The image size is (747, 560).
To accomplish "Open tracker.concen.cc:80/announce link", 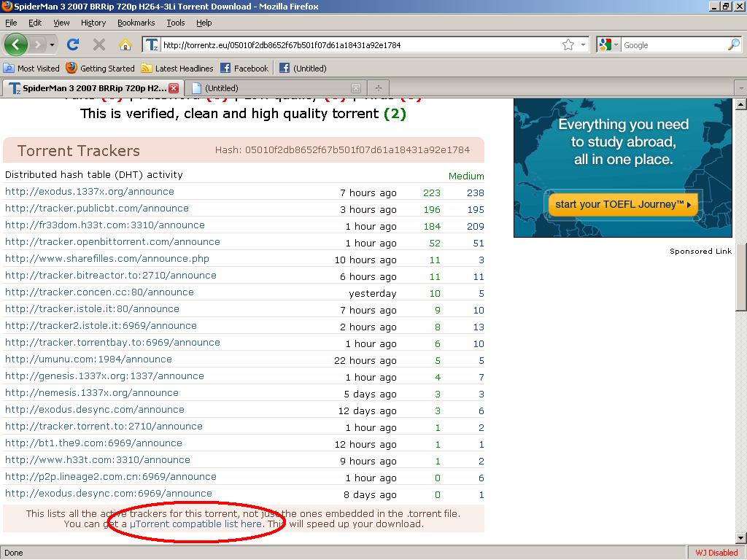I will point(99,292).
